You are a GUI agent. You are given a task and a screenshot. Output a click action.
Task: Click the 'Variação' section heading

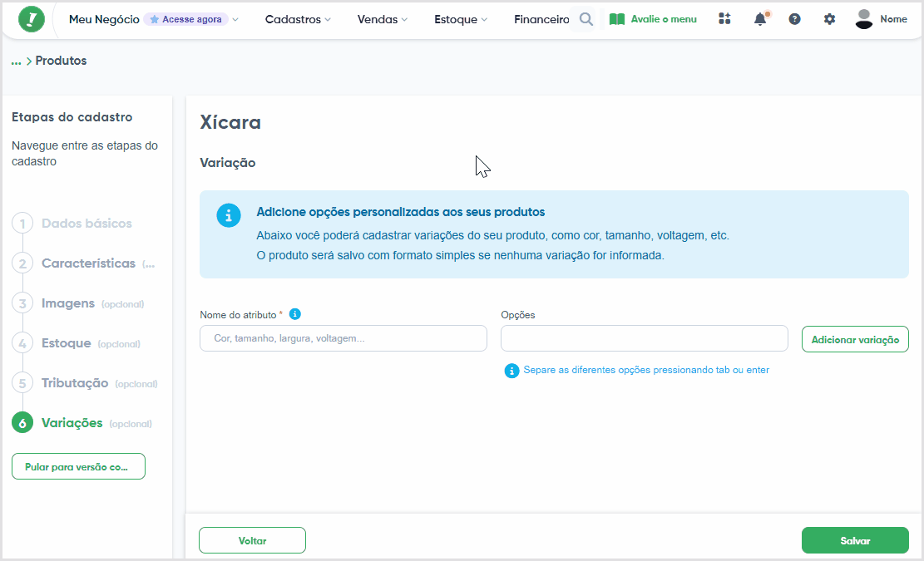click(227, 163)
